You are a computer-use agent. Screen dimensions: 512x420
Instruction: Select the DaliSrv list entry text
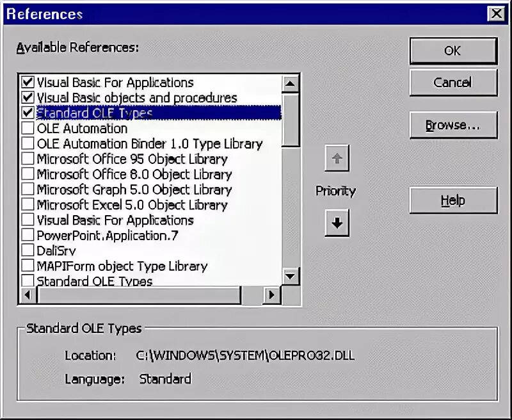coord(56,251)
